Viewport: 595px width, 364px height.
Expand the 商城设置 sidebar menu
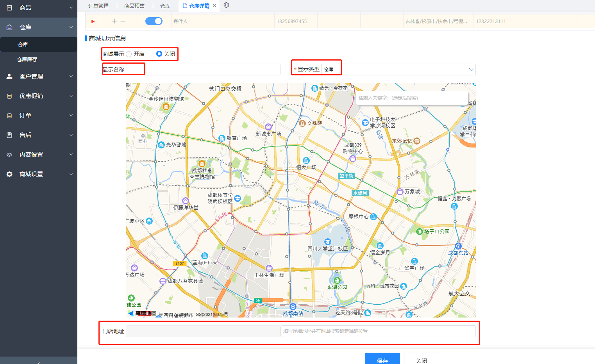click(71, 174)
